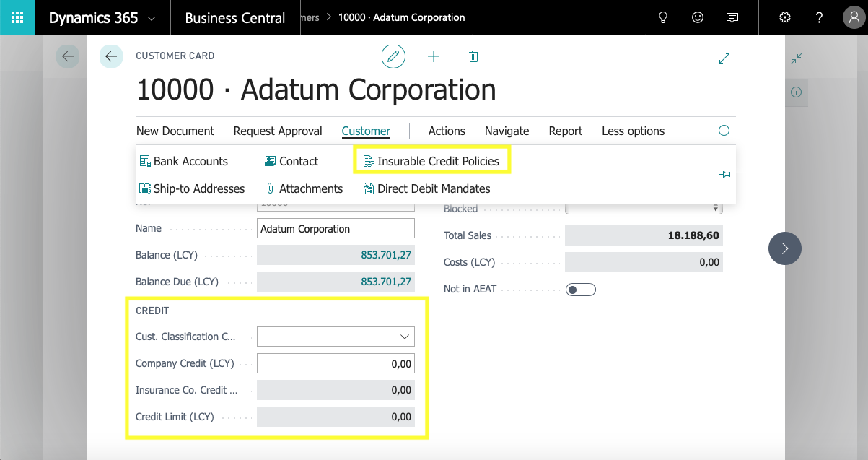Click the Insurance Co. Credit value field
The width and height of the screenshot is (868, 460).
(x=336, y=390)
